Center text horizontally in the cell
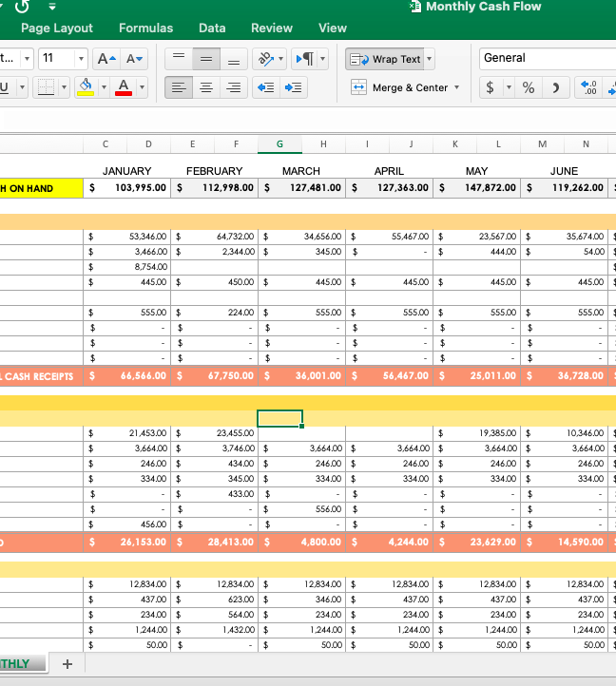 pos(205,87)
